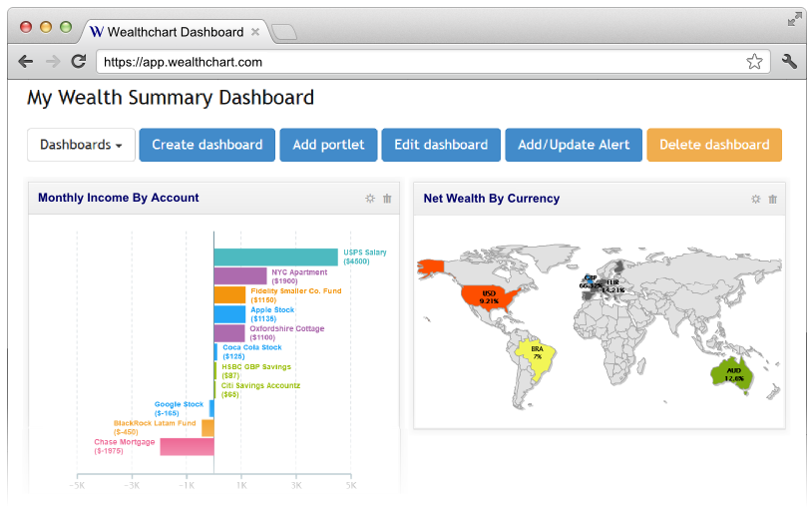Click the Google Stock negative bar

(x=211, y=409)
